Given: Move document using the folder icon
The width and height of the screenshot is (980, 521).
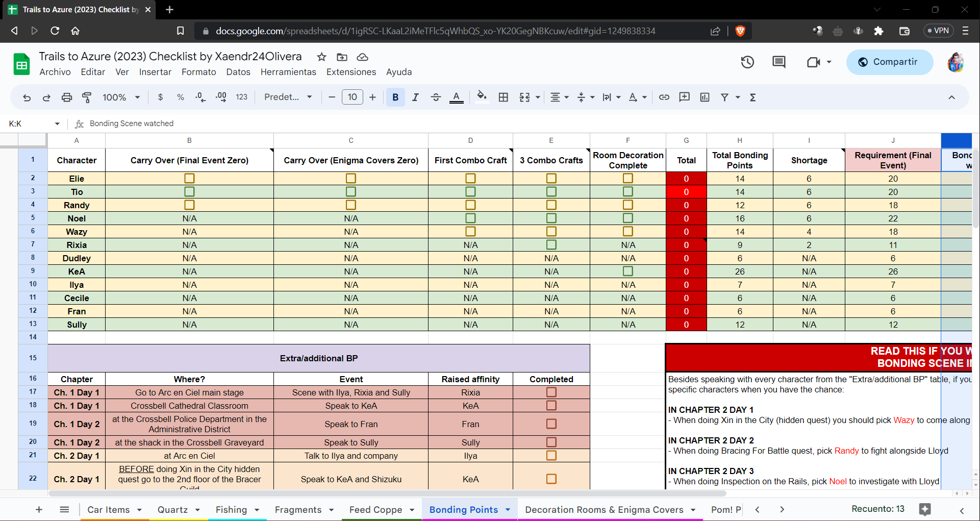Looking at the screenshot, I should 342,57.
